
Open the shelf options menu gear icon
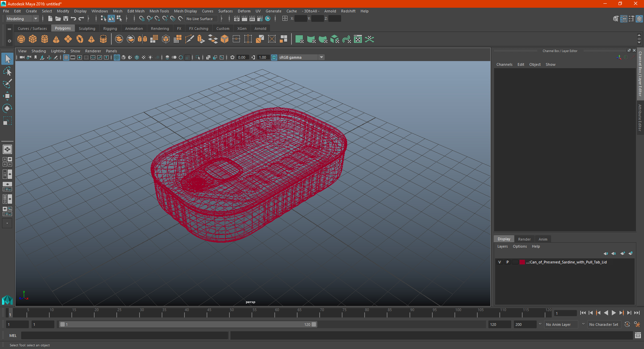tap(9, 41)
